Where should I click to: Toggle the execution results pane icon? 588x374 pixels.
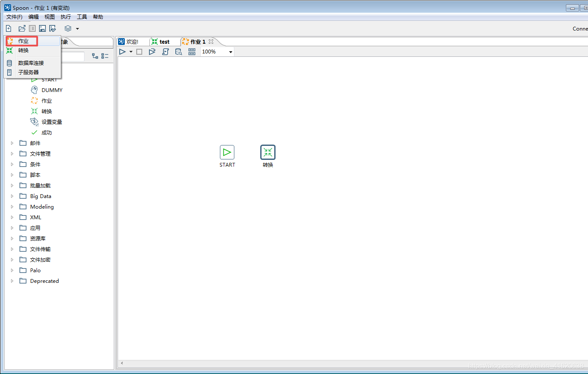click(192, 52)
